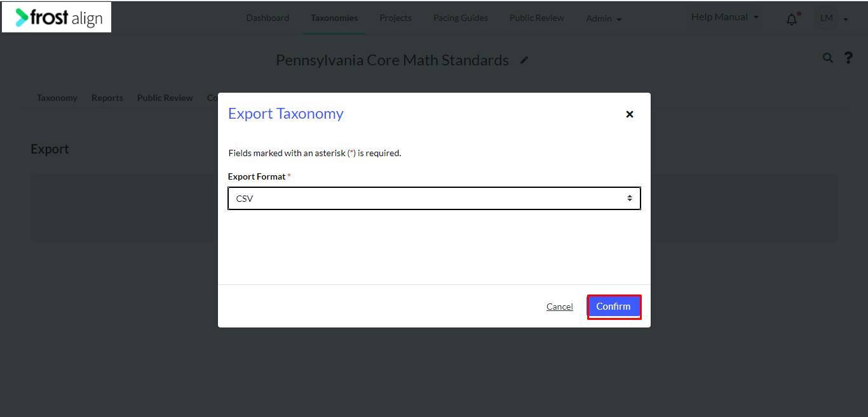868x417 pixels.
Task: Go to the Dashboard tab
Action: [x=268, y=18]
